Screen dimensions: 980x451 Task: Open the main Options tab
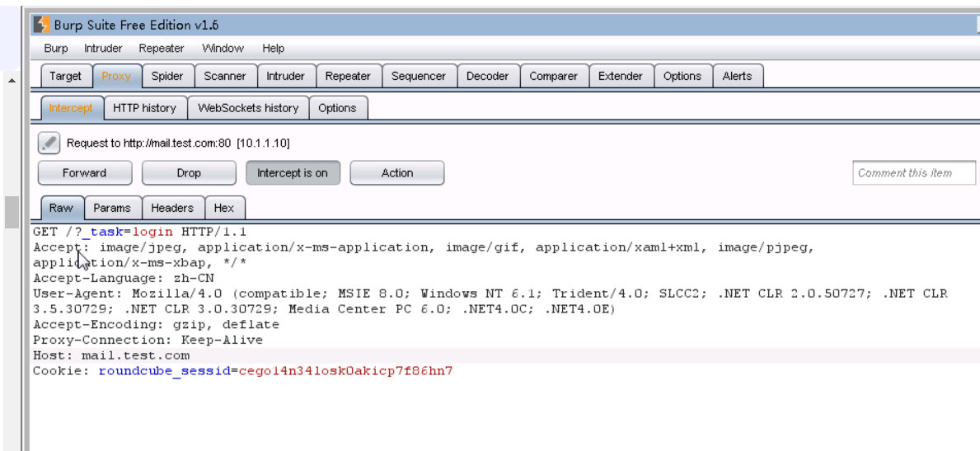tap(682, 76)
